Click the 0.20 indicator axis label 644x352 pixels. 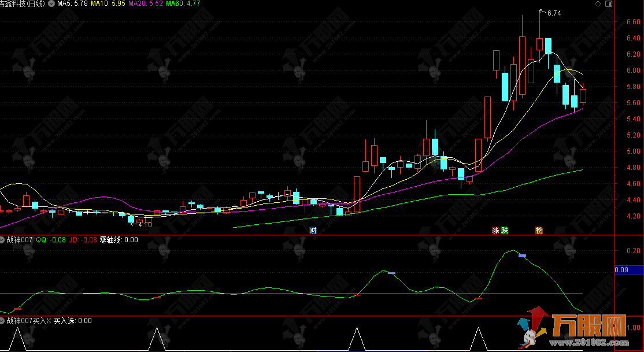coord(634,251)
